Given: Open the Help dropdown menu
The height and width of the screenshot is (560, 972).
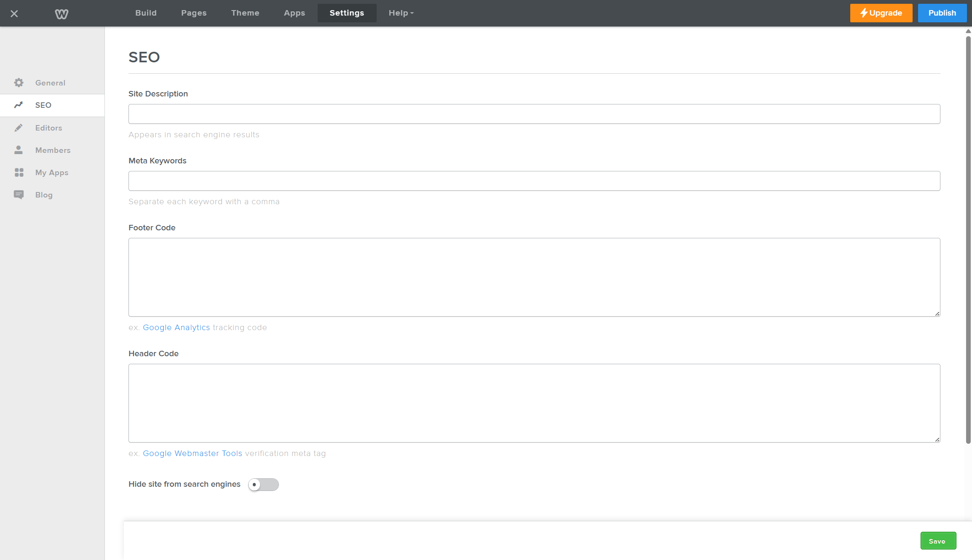Looking at the screenshot, I should (400, 13).
